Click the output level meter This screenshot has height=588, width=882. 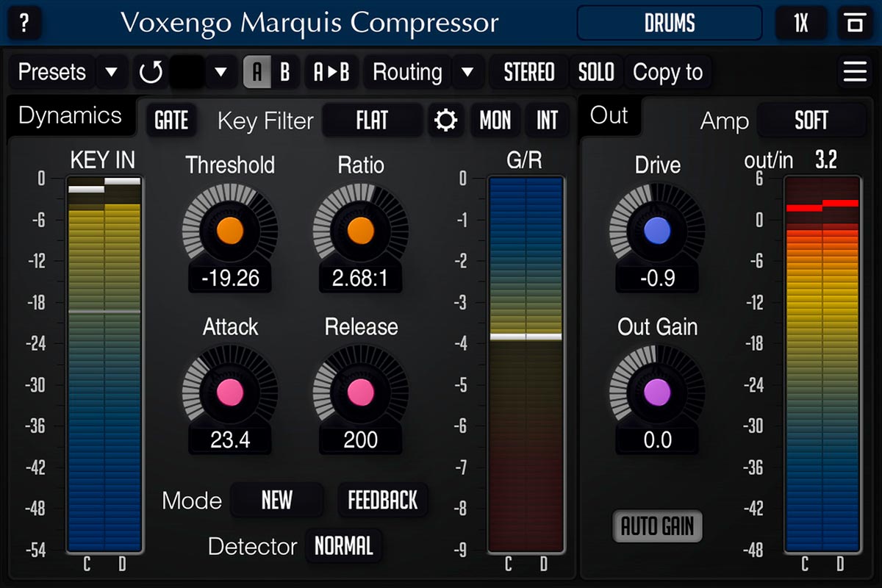pyautogui.click(x=822, y=364)
